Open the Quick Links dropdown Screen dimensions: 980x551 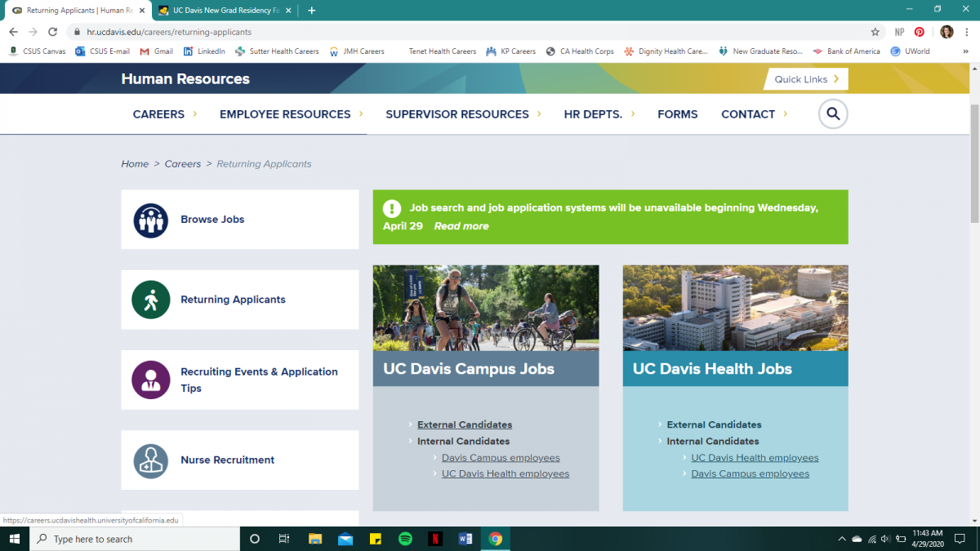[806, 79]
